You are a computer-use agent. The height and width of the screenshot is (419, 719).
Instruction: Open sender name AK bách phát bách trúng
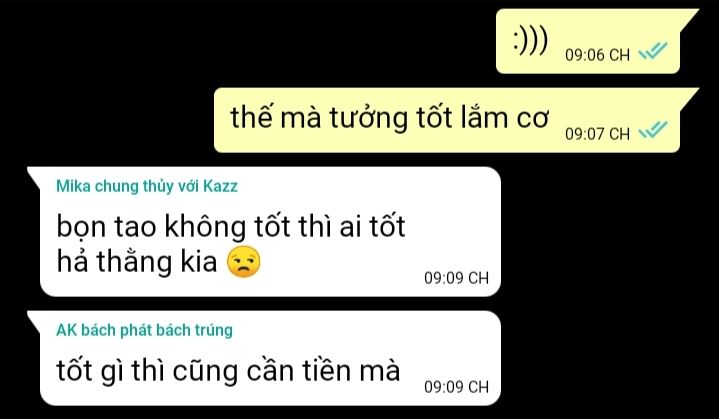pyautogui.click(x=144, y=330)
